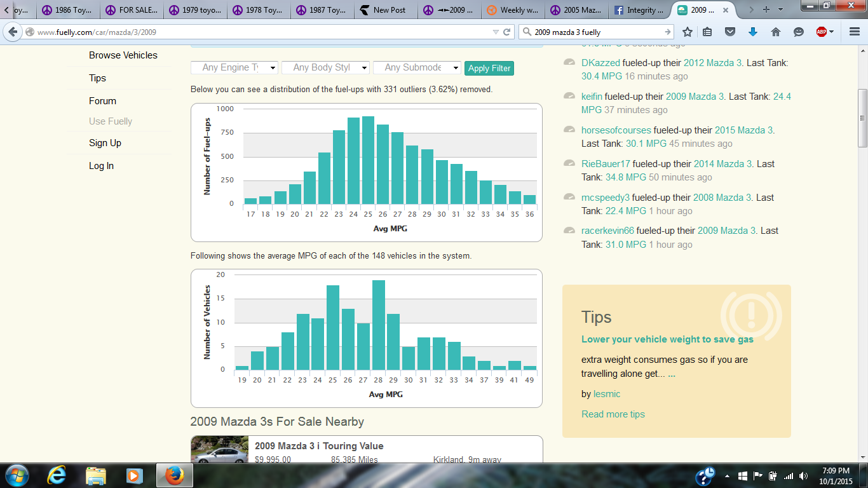Open keifin user profile link

(592, 97)
